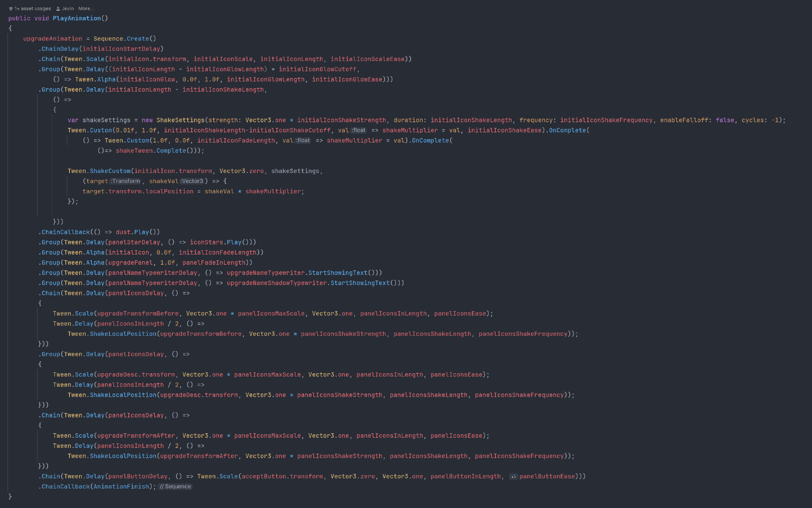Click the ShakeCustom method call

[x=110, y=171]
